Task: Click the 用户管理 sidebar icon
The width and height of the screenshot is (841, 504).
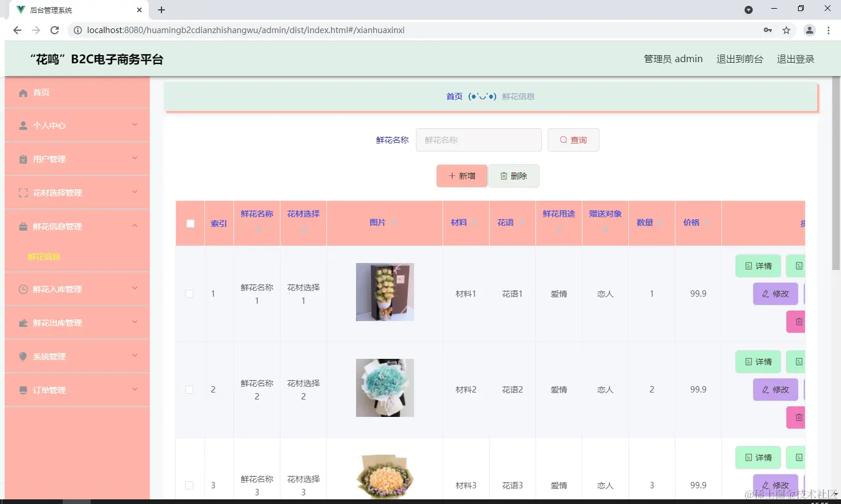Action: (x=23, y=159)
